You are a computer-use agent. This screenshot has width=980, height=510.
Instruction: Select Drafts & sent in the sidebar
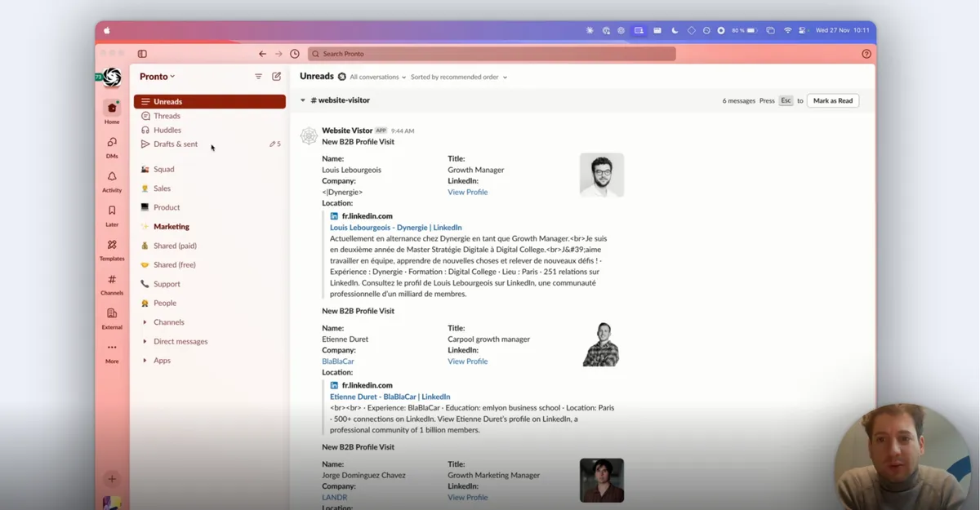(x=210, y=144)
